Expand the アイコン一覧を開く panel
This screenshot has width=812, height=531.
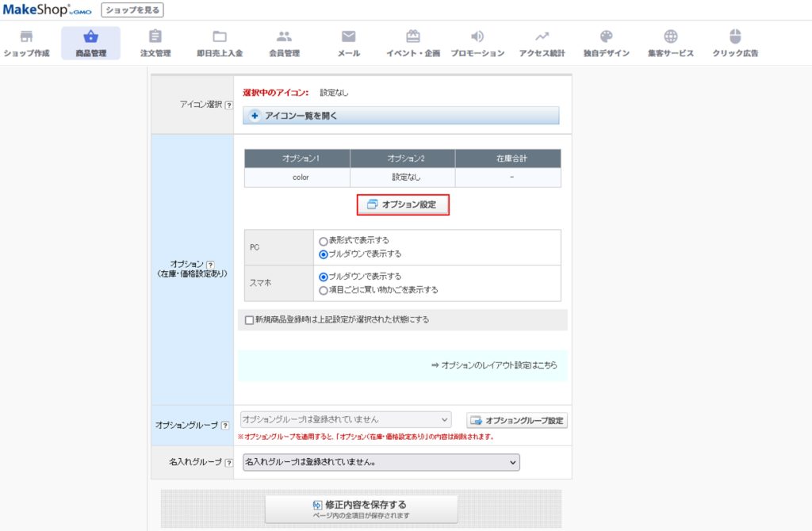(x=400, y=116)
